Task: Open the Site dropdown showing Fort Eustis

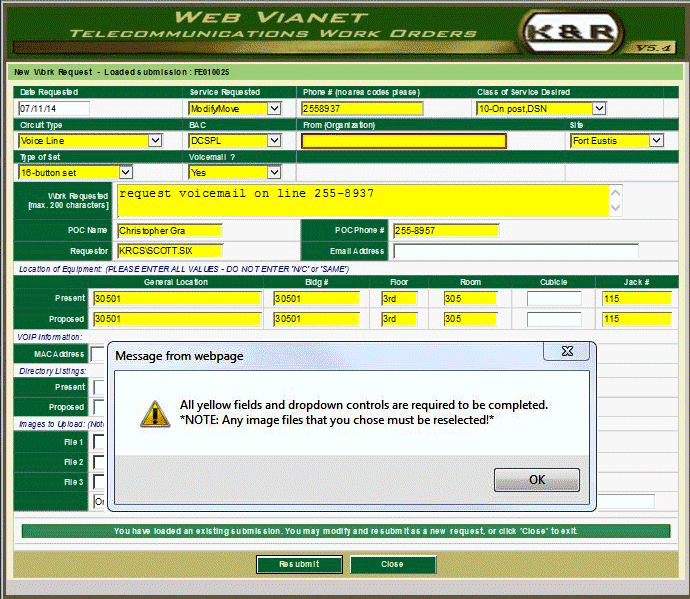Action: tap(656, 140)
